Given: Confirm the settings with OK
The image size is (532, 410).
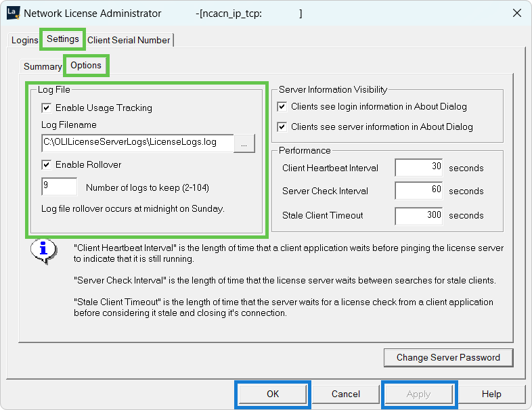Looking at the screenshot, I should coord(273,394).
